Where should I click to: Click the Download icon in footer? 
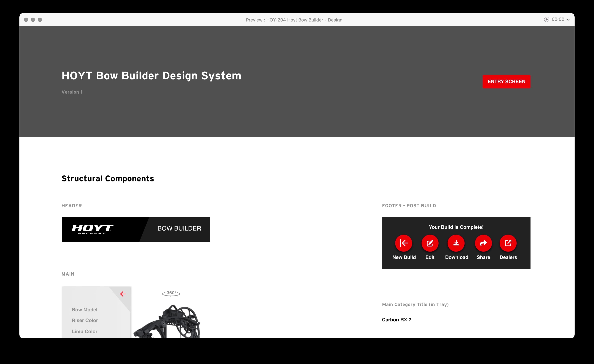click(x=456, y=243)
